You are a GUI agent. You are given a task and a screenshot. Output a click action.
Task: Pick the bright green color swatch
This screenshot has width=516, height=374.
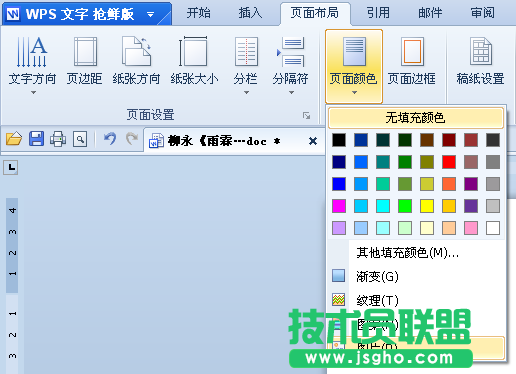pyautogui.click(x=405, y=206)
